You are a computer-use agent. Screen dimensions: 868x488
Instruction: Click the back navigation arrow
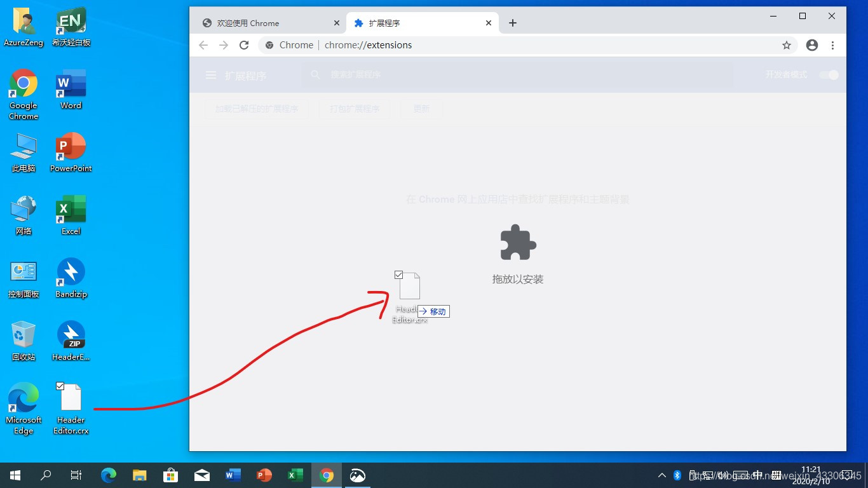(203, 45)
